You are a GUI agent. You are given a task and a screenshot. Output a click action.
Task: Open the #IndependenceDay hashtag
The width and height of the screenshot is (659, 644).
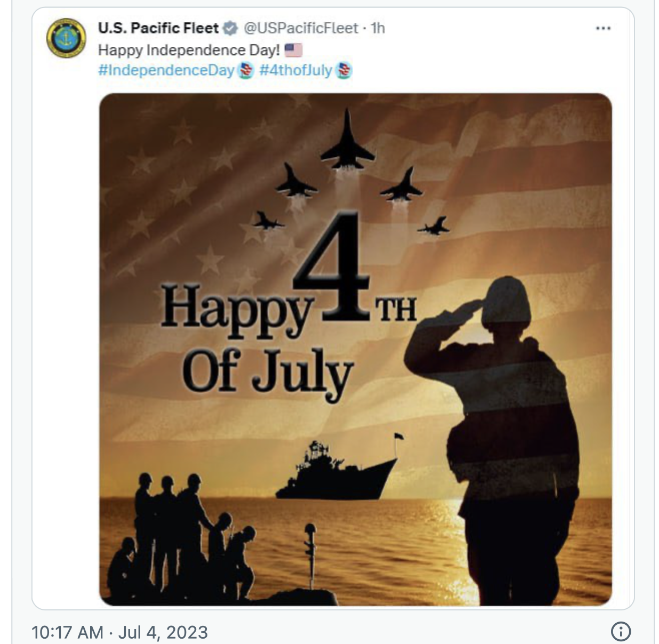pos(166,70)
